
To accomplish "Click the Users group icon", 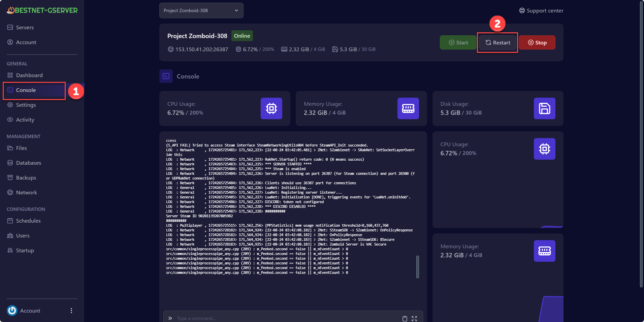I will pos(10,235).
